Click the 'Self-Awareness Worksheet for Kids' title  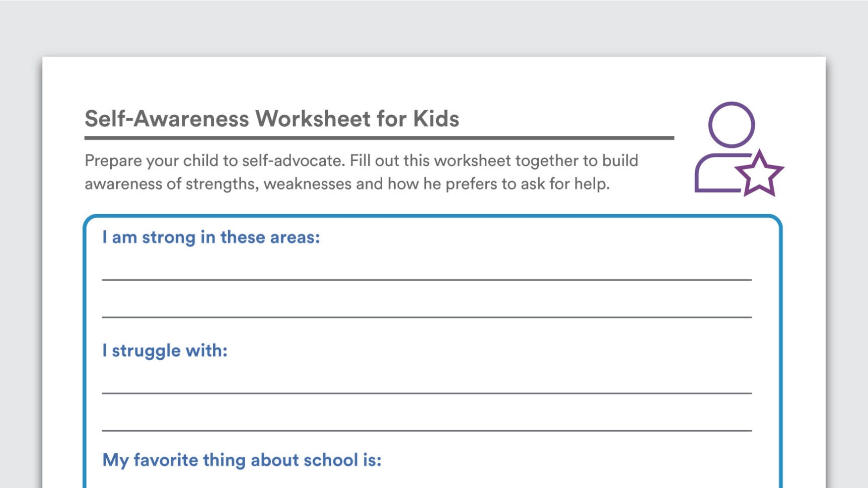(271, 119)
